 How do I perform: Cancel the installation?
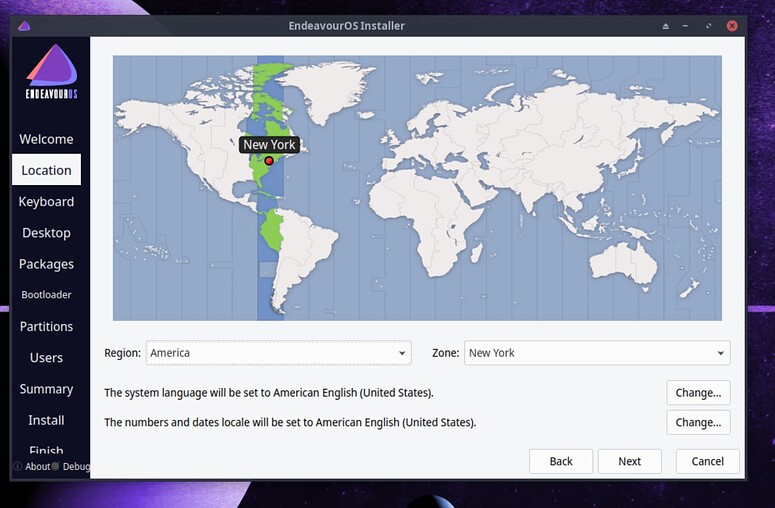(x=707, y=461)
